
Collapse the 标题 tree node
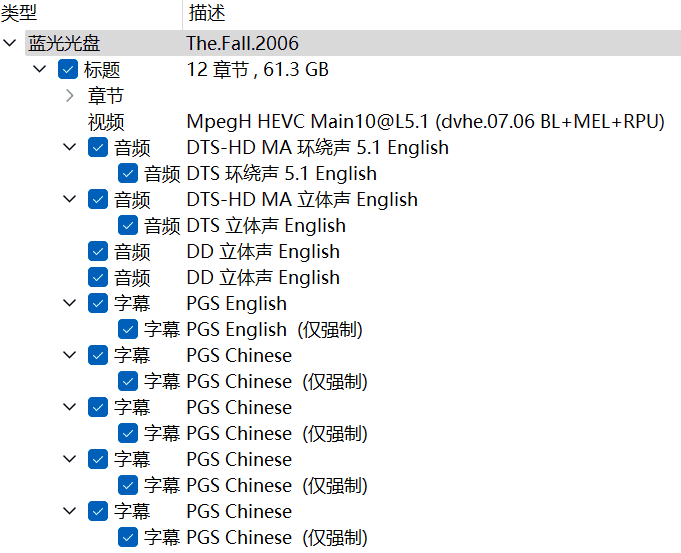[x=40, y=70]
